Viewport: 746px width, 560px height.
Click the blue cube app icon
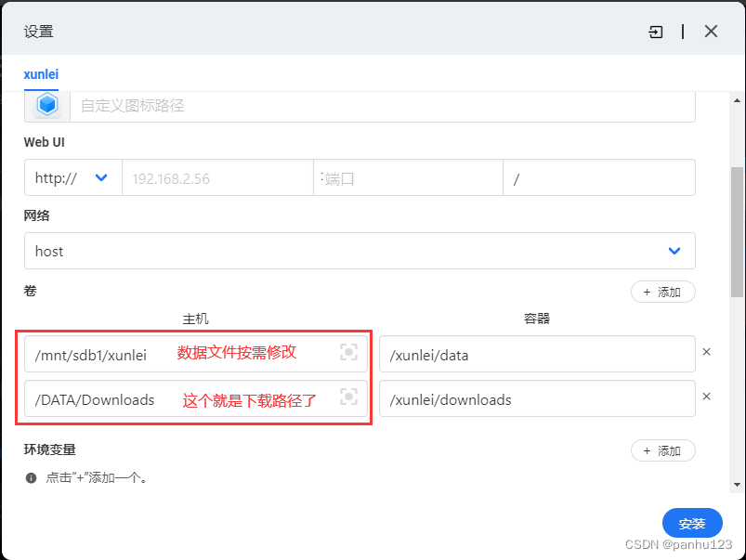point(47,105)
